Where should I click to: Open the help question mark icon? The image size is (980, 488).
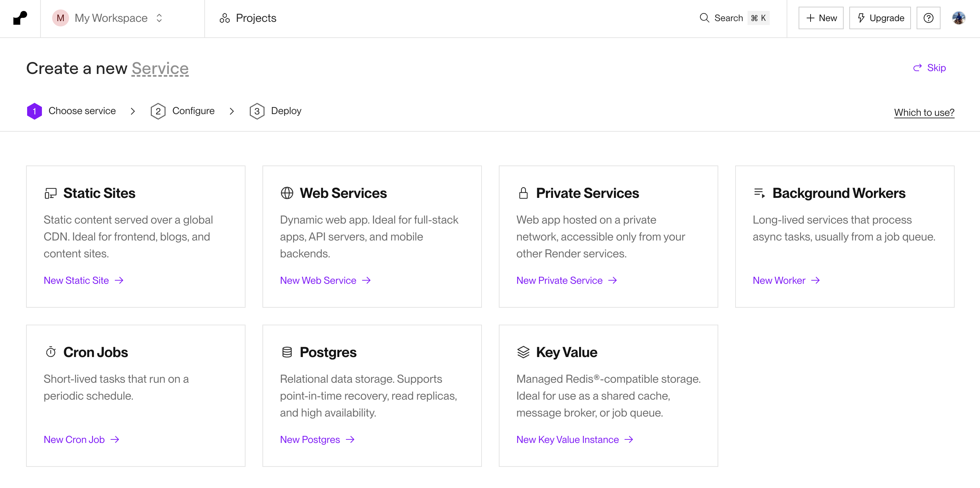[x=928, y=18]
